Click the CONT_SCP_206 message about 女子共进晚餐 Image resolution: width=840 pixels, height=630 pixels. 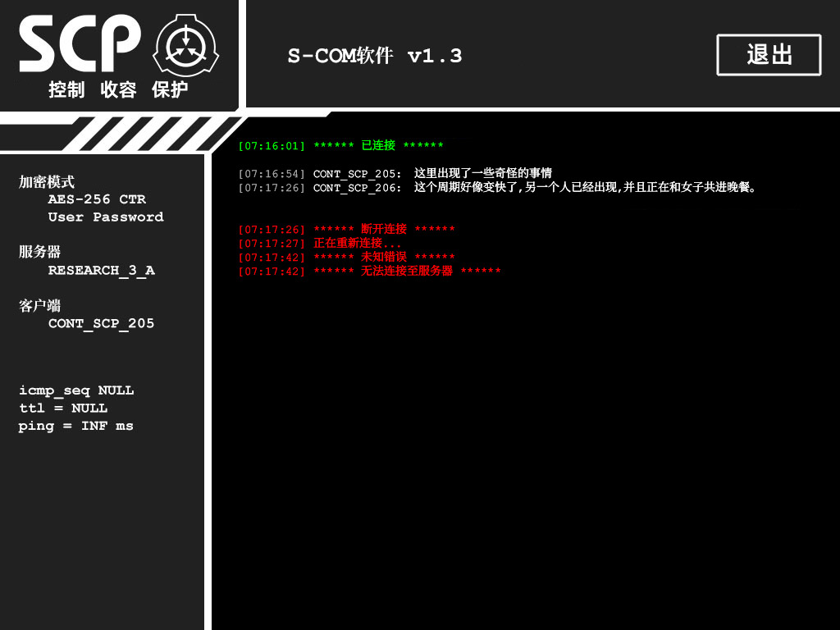coord(497,188)
